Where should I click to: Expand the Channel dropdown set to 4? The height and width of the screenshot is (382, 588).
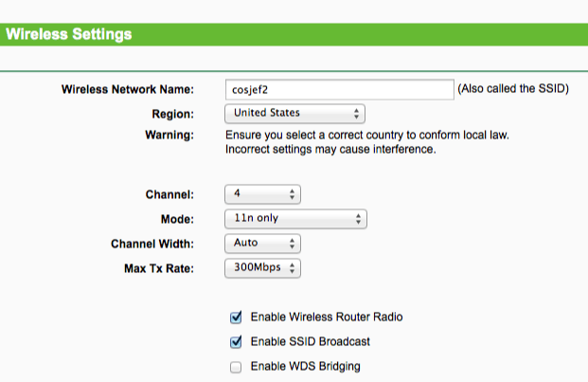(262, 194)
